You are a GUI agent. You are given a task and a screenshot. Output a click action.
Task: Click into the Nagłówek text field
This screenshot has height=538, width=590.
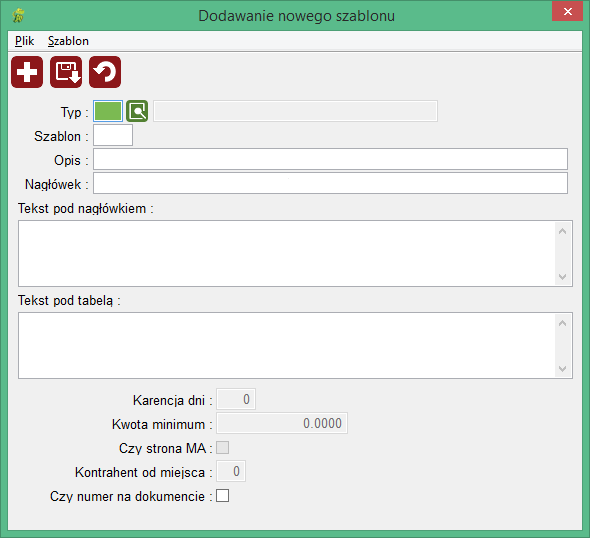click(x=330, y=183)
